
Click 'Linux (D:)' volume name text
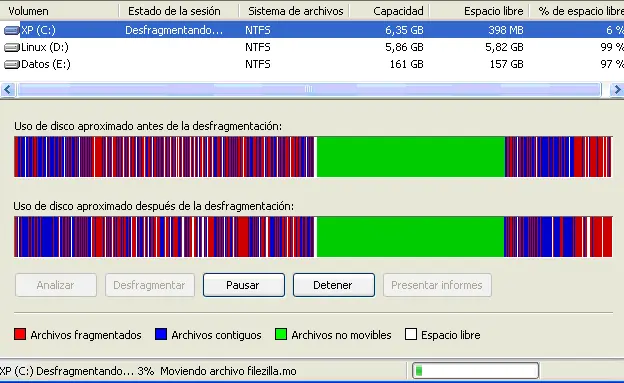45,47
